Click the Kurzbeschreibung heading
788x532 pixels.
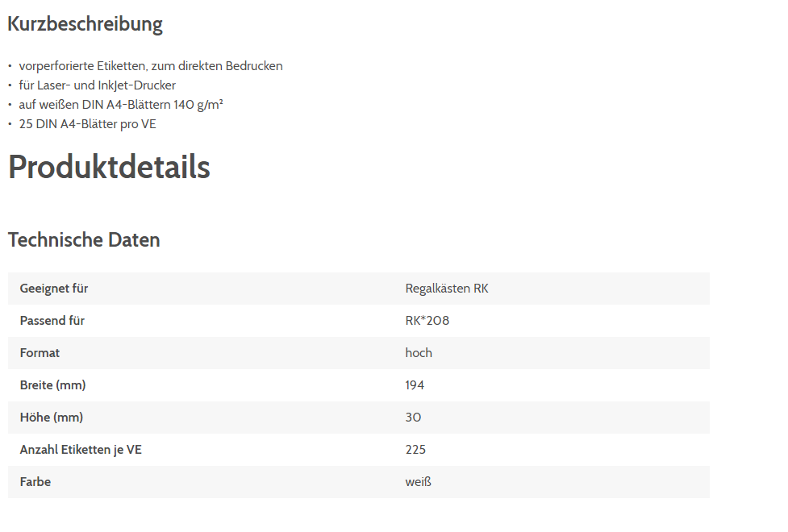[85, 24]
